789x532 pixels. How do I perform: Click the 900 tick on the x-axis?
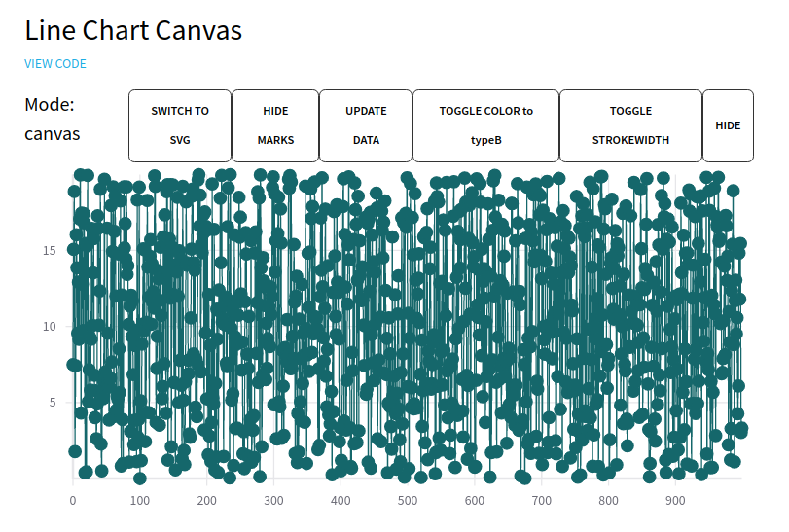pos(675,501)
